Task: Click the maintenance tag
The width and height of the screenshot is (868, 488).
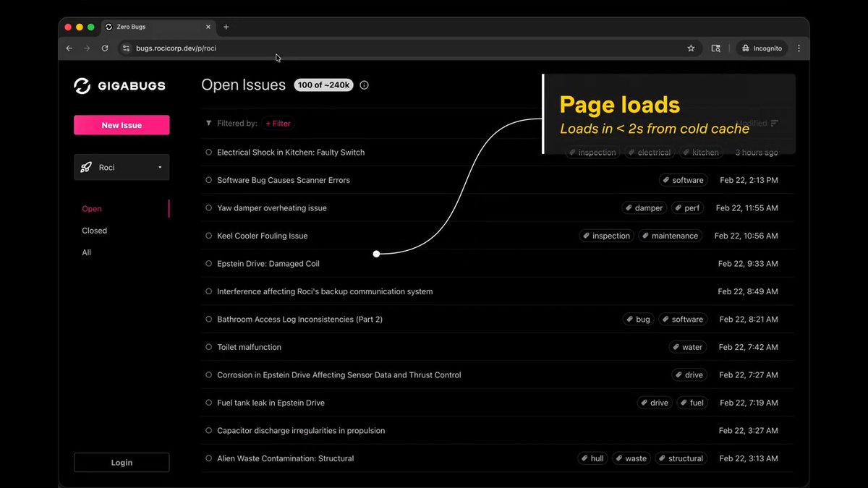Action: tap(671, 236)
